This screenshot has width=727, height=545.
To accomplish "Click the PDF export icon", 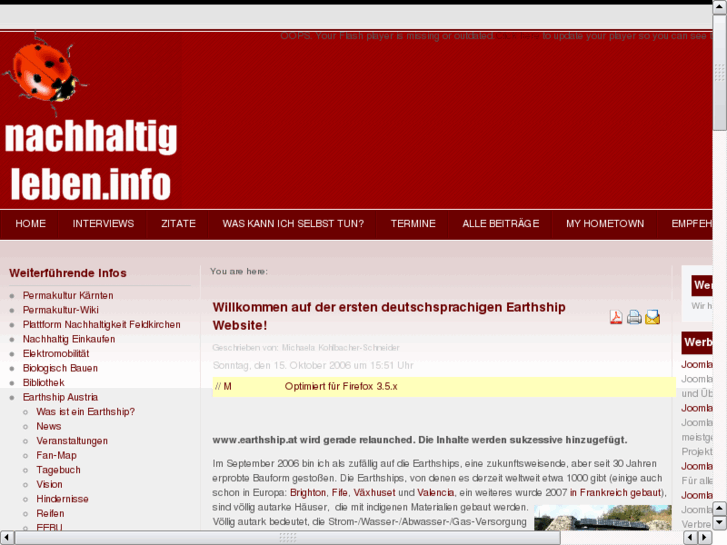I will [616, 317].
